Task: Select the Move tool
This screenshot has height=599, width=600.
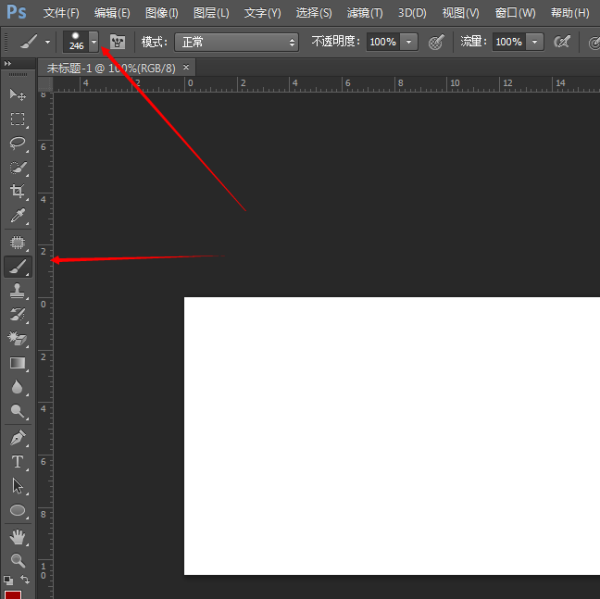Action: pos(18,95)
